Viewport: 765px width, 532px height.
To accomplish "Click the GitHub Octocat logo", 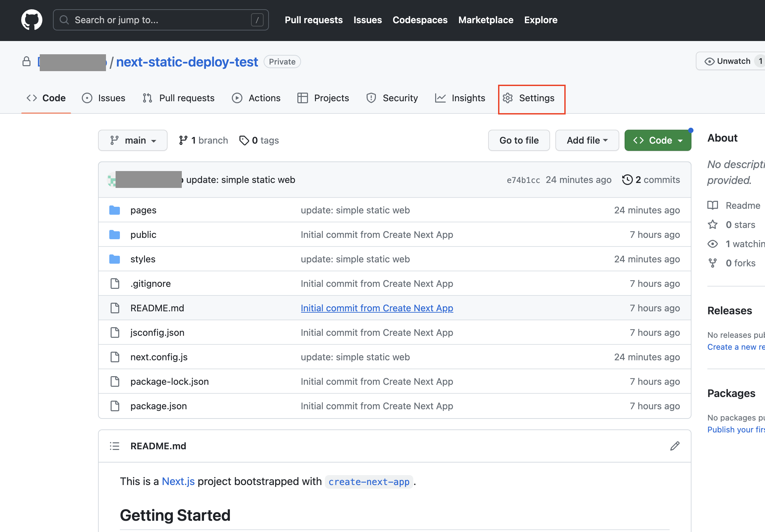I will 32,20.
